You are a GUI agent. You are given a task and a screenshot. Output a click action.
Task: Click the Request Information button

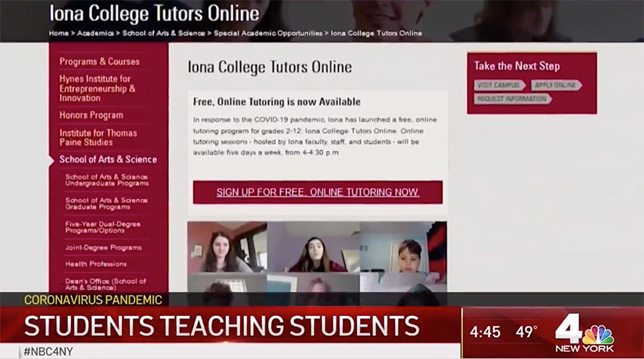pos(512,99)
